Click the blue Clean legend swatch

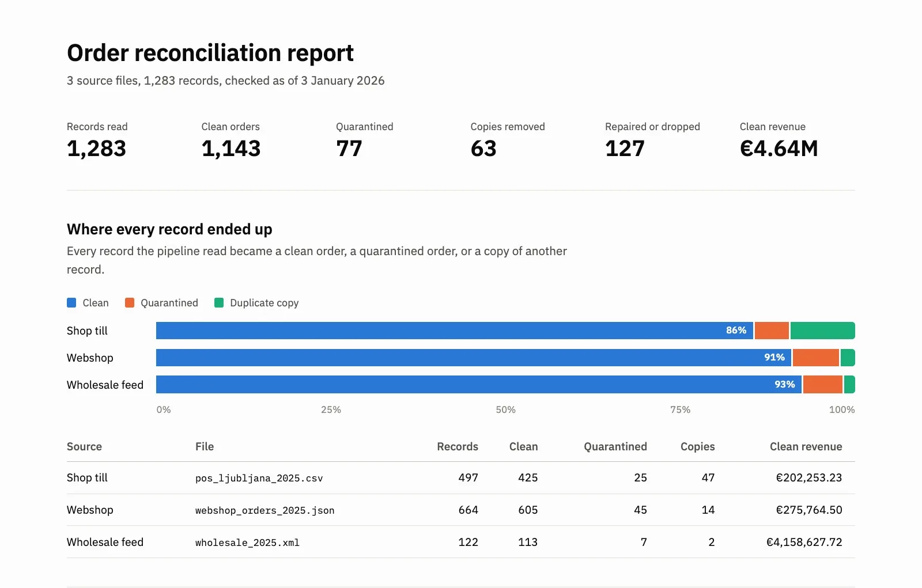(71, 303)
